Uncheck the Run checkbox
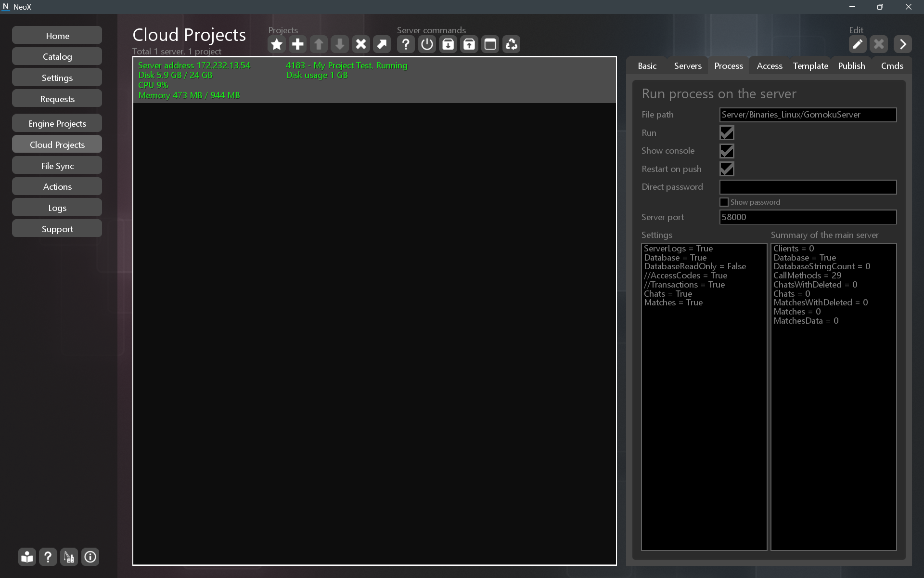Screen dimensions: 924x578 click(727, 133)
